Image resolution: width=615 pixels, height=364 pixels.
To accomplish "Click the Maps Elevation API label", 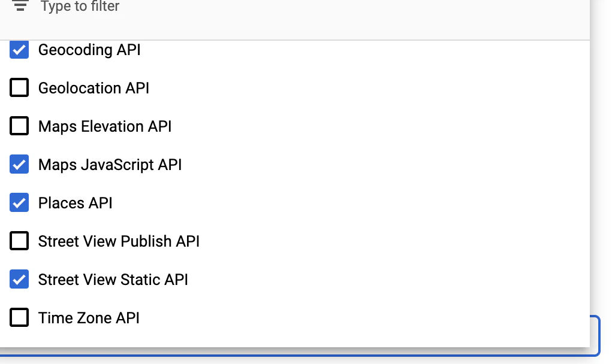I will coord(105,126).
